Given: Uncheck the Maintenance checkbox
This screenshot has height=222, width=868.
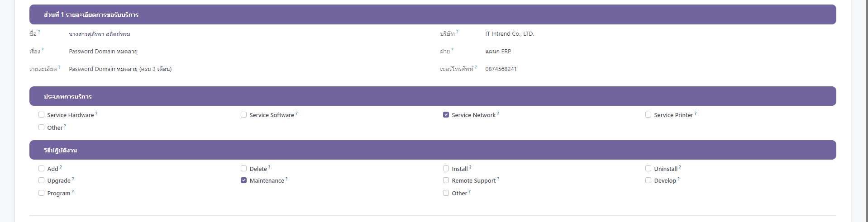Looking at the screenshot, I should click(x=244, y=180).
